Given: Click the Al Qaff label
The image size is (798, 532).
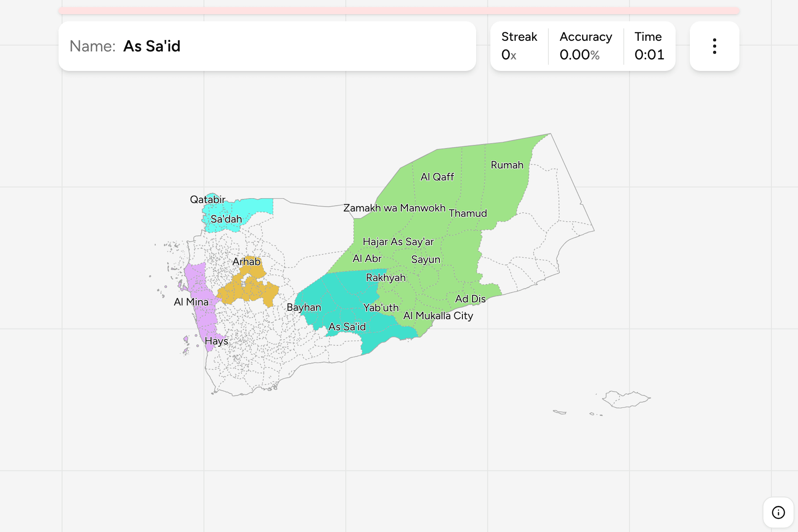Looking at the screenshot, I should (x=437, y=177).
